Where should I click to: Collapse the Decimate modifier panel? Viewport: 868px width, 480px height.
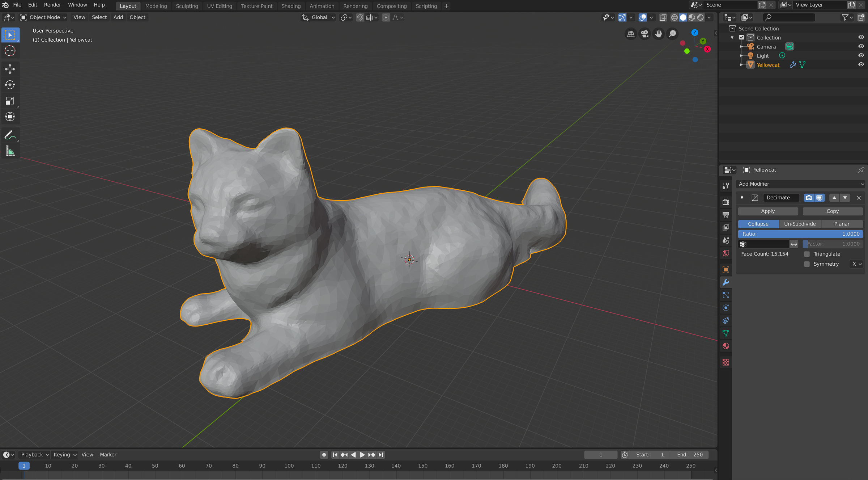[742, 198]
